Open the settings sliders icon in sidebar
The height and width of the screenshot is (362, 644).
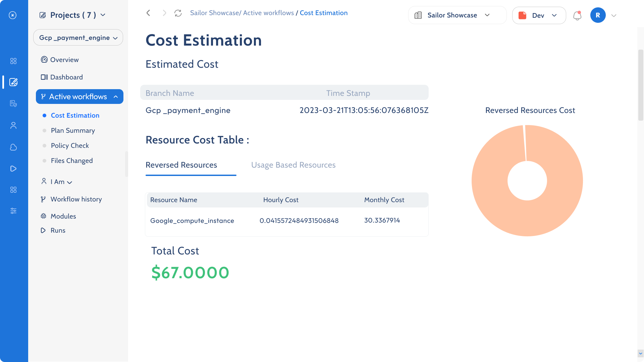13,211
